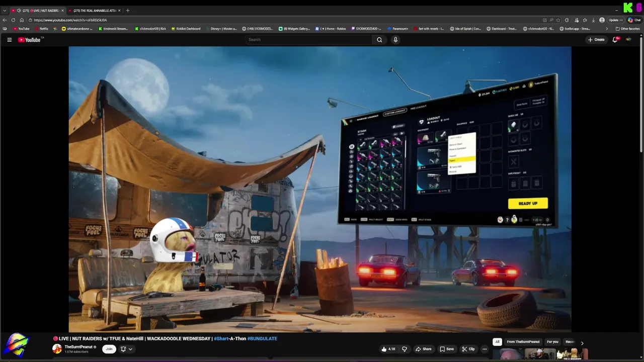Expand the tab search chevron

(x=5, y=11)
